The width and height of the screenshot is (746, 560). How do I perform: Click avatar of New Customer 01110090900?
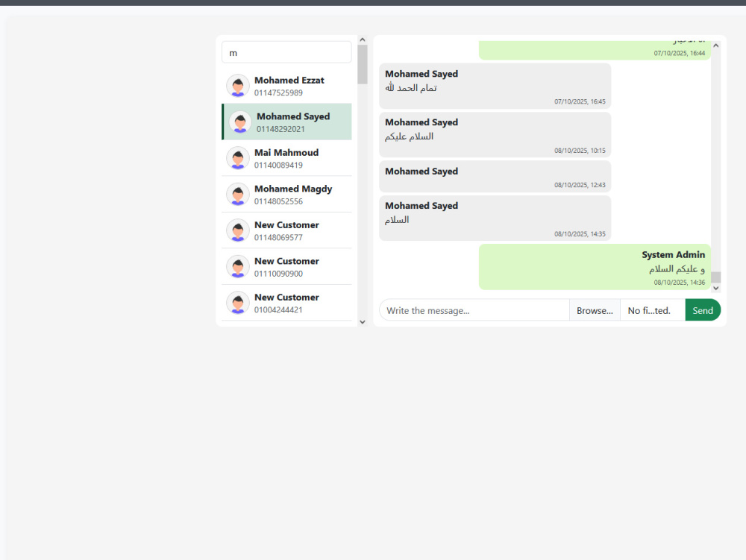(x=238, y=267)
